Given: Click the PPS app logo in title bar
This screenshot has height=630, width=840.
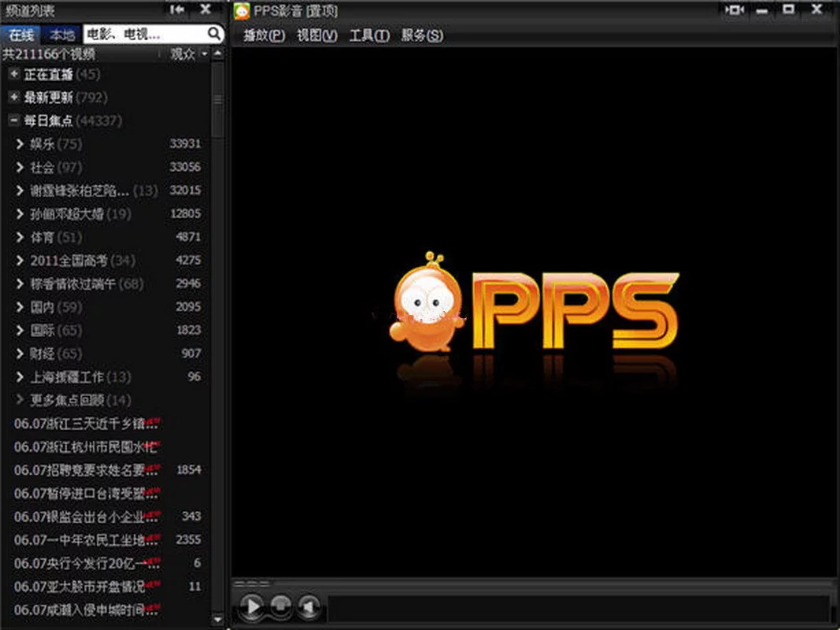Looking at the screenshot, I should coord(242,11).
